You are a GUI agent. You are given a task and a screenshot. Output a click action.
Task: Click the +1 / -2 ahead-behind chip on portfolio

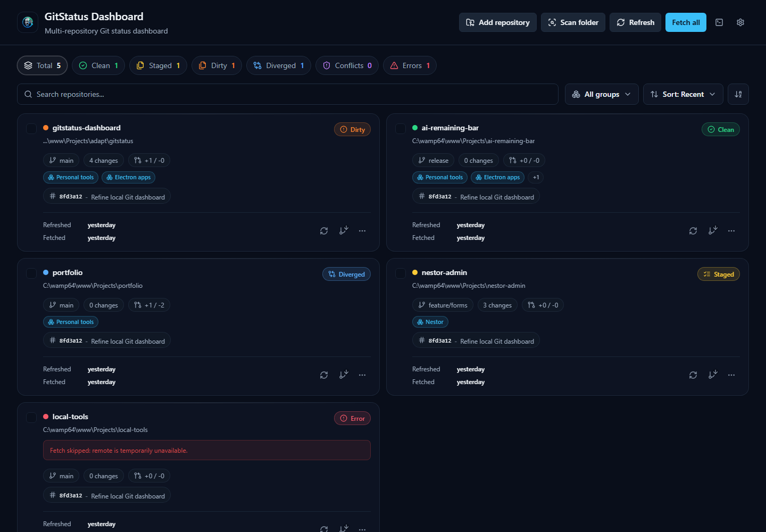(149, 305)
